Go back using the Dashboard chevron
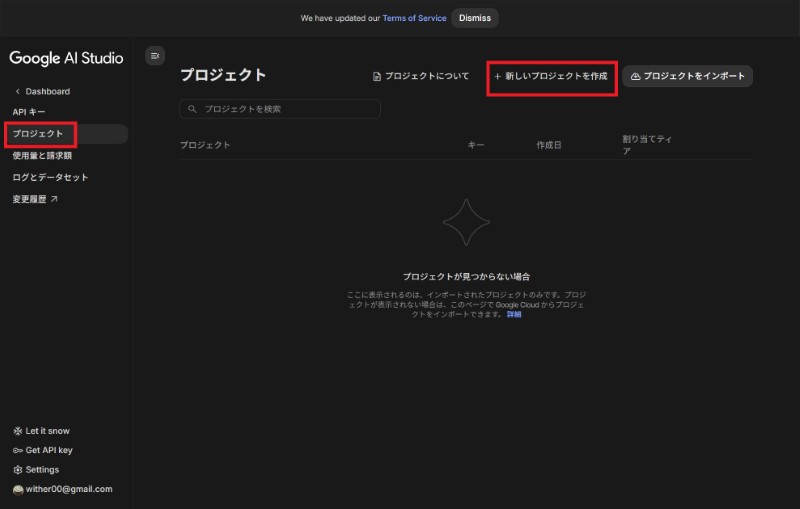Image resolution: width=800 pixels, height=509 pixels. coord(18,92)
